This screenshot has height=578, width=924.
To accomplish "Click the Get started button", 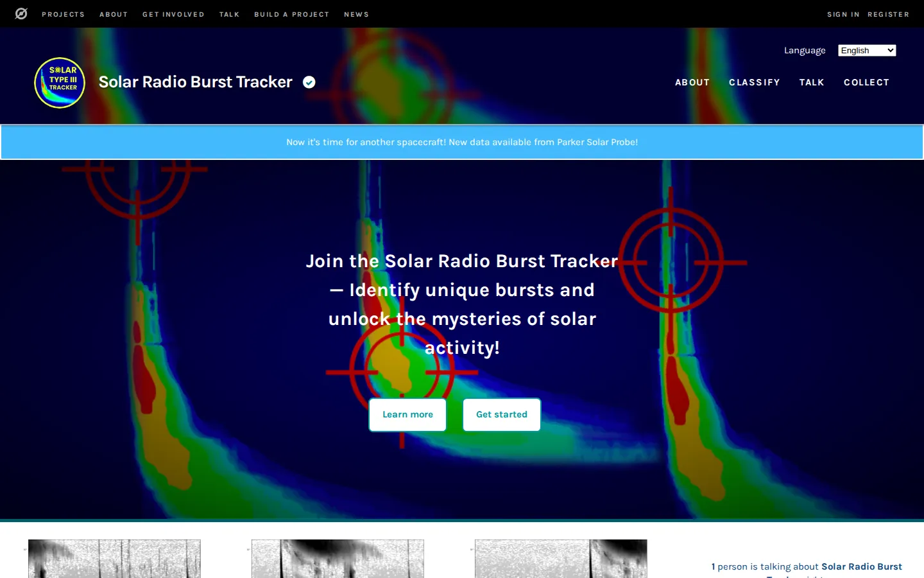I will tap(502, 415).
